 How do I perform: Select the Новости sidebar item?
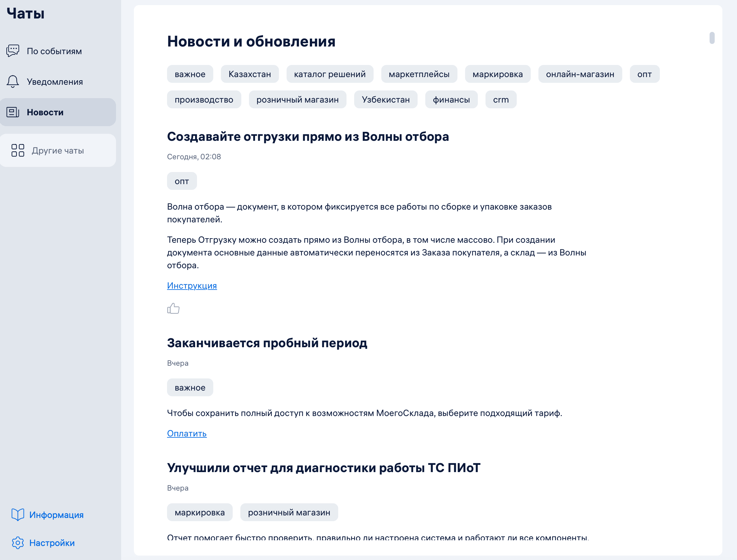[58, 112]
